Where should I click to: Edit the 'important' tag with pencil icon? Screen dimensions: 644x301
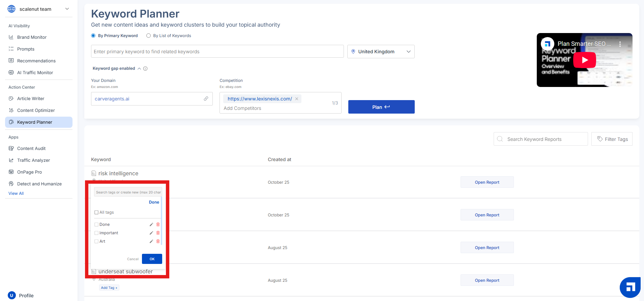tap(151, 233)
